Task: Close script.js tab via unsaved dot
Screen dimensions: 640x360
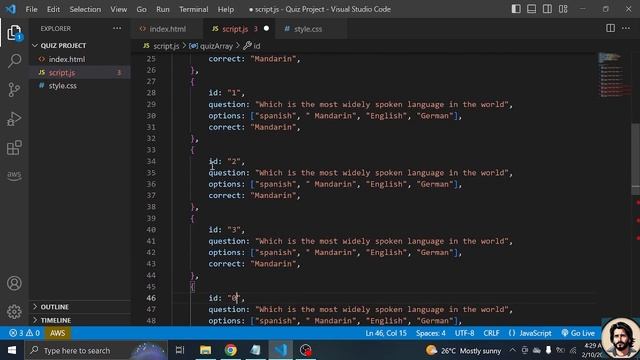Action: coord(266,29)
